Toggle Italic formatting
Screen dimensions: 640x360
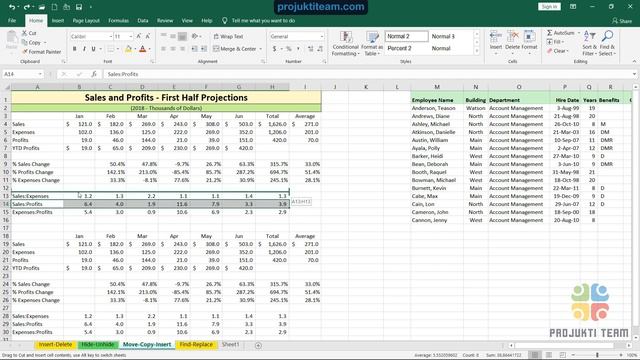tap(84, 49)
